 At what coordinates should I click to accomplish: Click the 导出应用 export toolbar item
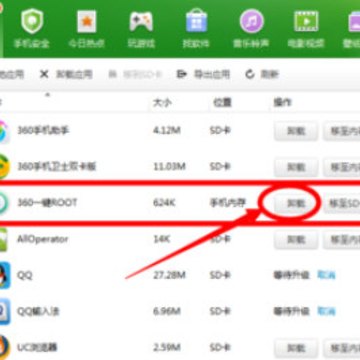click(203, 74)
